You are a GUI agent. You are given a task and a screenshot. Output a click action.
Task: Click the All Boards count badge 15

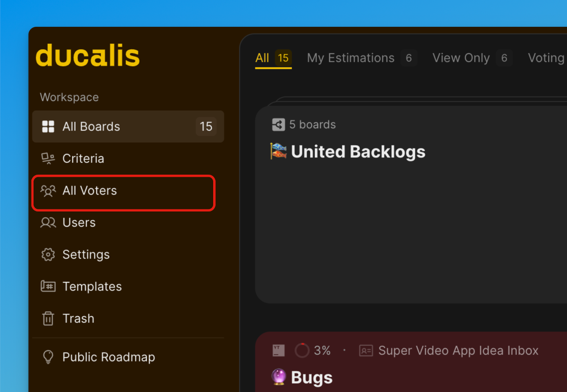(206, 126)
